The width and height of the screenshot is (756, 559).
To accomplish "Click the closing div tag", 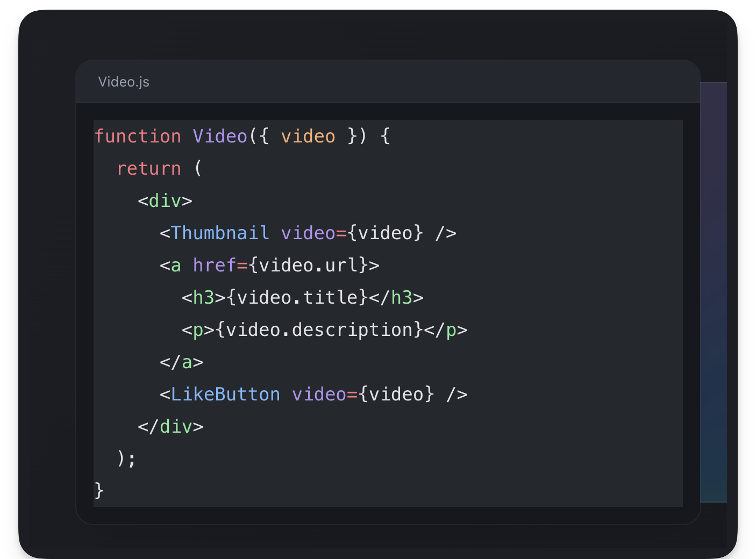I will 170,426.
